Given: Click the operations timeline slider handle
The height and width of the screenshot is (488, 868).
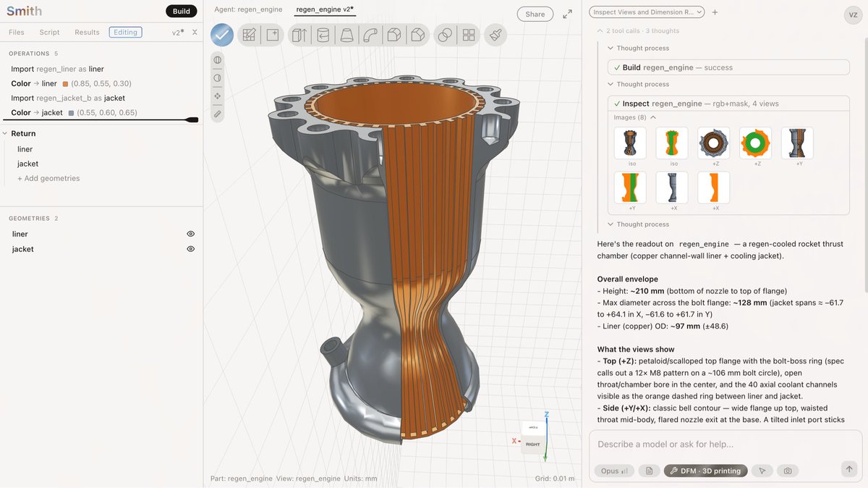Looking at the screenshot, I should (x=192, y=119).
